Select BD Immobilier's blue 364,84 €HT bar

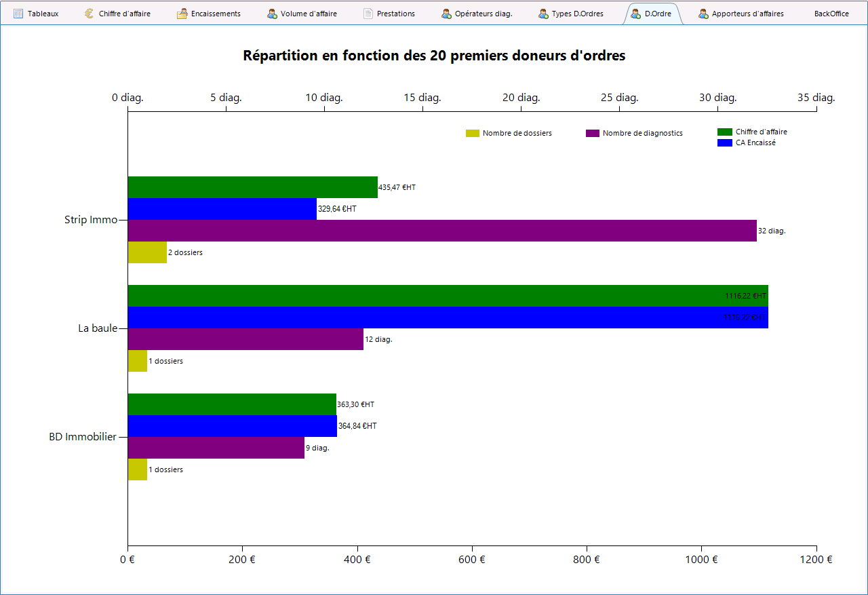point(232,426)
